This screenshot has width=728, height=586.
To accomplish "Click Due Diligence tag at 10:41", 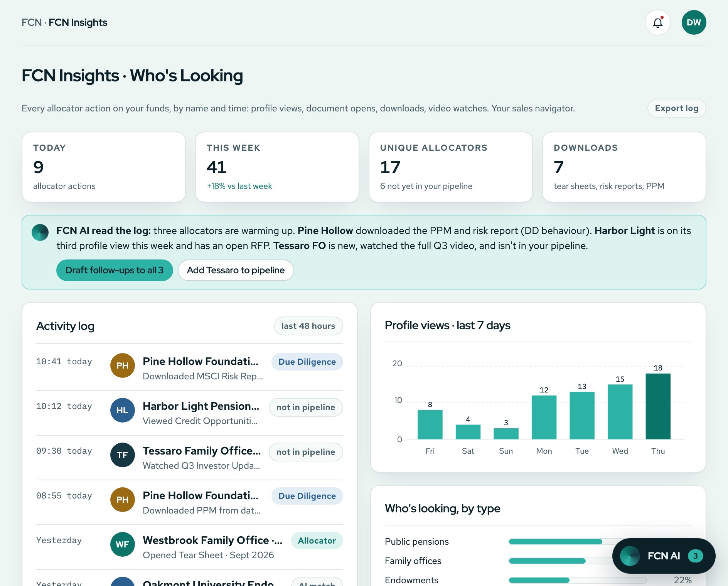I will pos(307,362).
